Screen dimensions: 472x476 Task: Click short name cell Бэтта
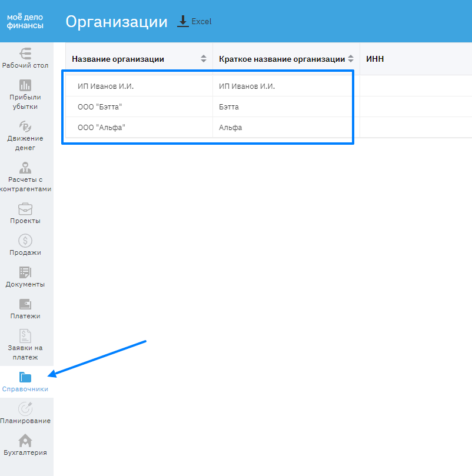(286, 107)
